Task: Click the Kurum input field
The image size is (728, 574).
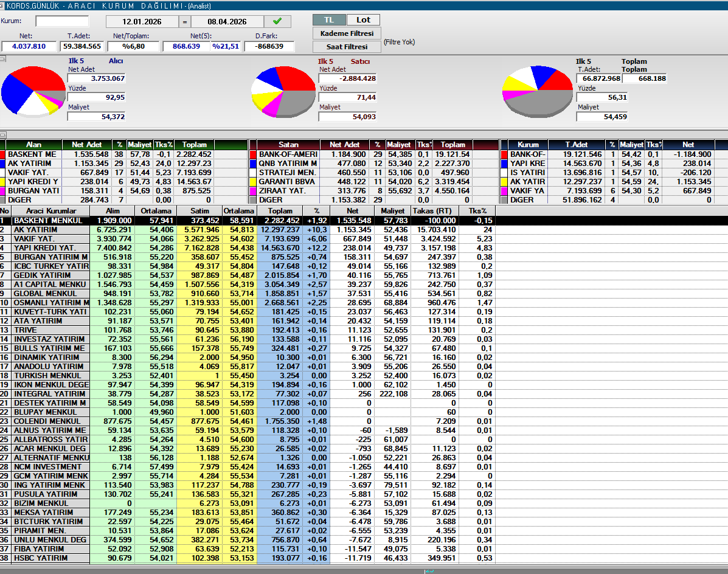Action: tap(62, 21)
